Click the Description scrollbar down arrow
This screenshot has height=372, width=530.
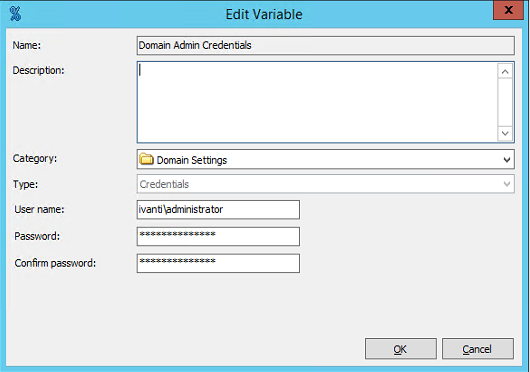tap(505, 133)
